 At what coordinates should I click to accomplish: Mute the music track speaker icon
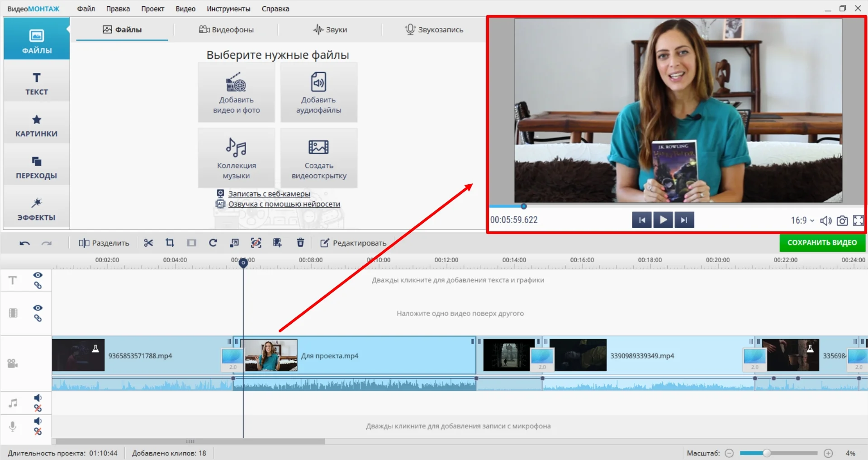38,398
